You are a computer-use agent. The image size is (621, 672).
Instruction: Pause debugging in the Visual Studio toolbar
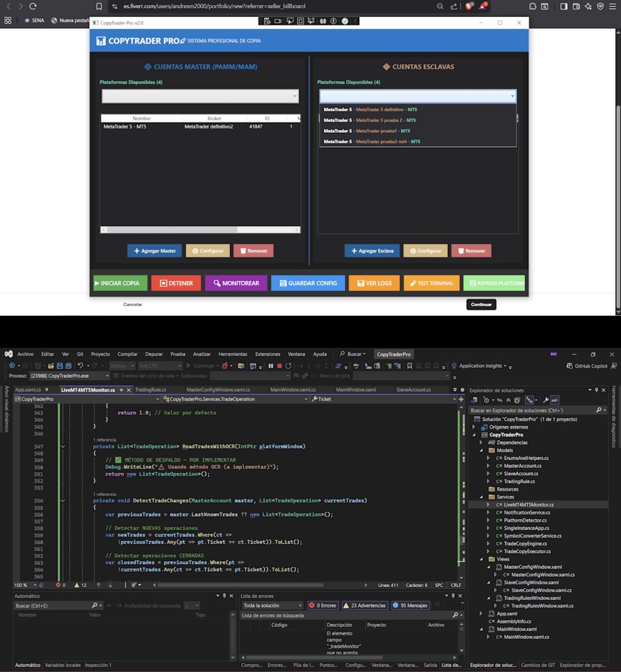coord(271,366)
